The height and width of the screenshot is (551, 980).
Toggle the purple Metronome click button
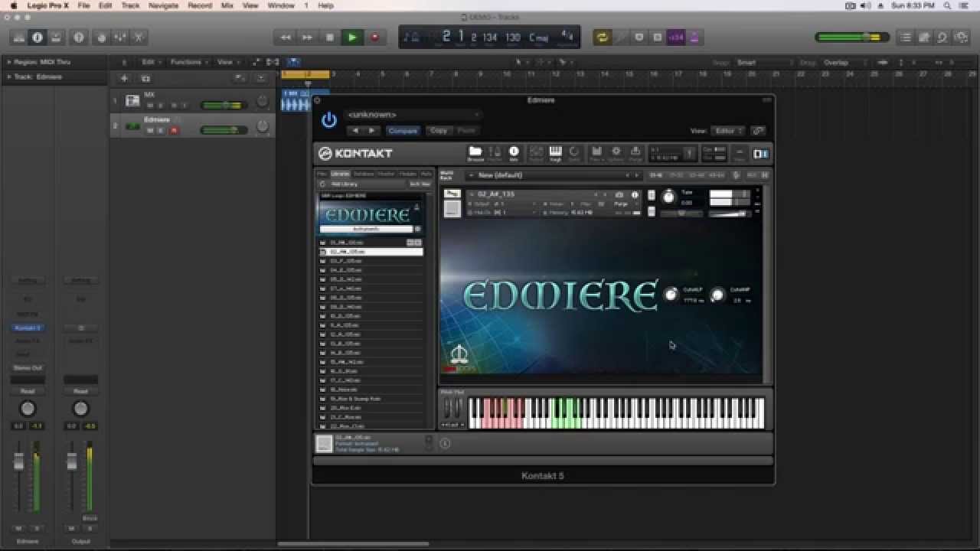point(694,37)
